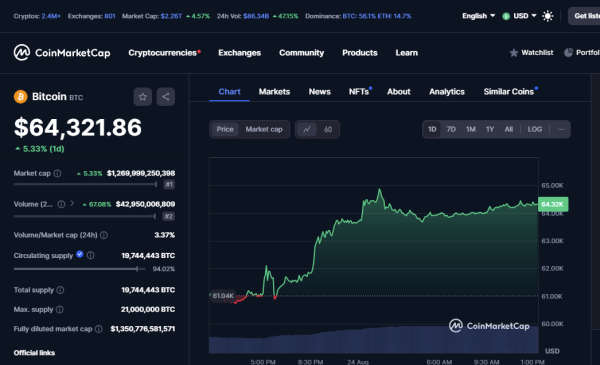Show Total supply info icon
The height and width of the screenshot is (365, 600).
coord(60,290)
